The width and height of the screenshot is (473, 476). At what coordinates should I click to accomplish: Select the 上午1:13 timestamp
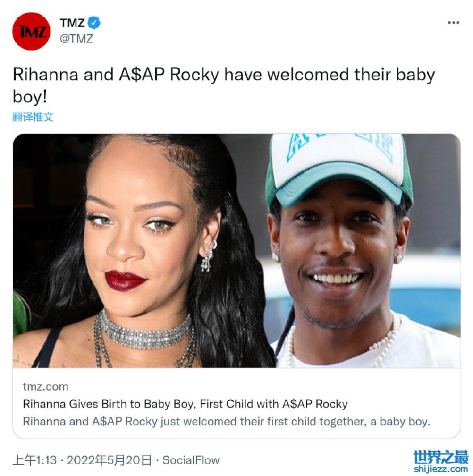tap(35, 460)
